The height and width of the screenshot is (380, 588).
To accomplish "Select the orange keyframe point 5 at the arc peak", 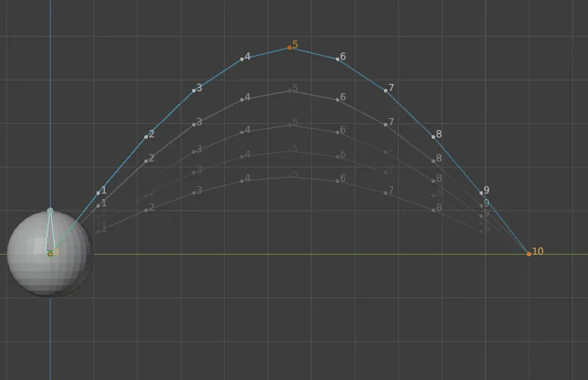I will click(x=289, y=48).
